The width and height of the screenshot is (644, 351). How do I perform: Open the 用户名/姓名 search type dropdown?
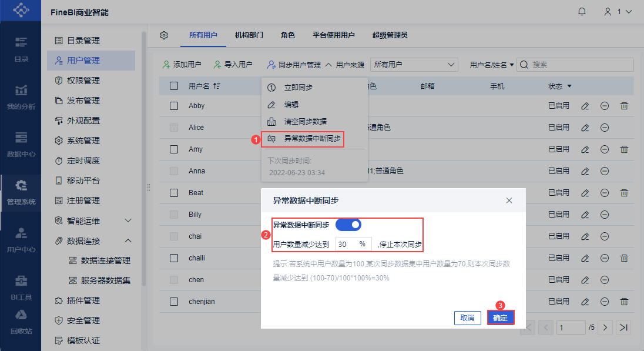pyautogui.click(x=492, y=65)
